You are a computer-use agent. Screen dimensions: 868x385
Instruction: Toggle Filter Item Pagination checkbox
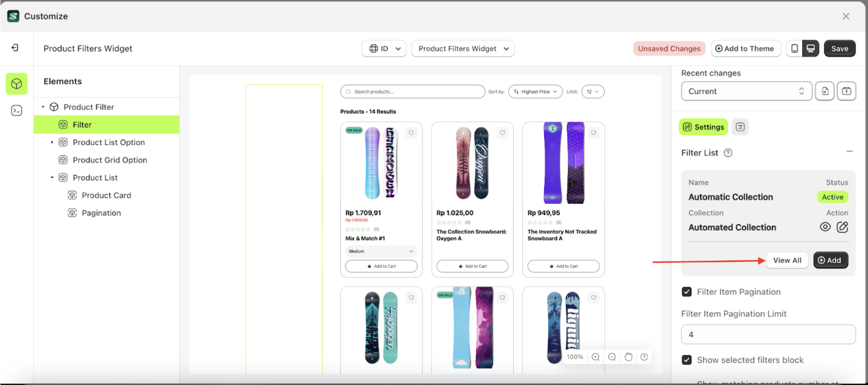tap(687, 292)
